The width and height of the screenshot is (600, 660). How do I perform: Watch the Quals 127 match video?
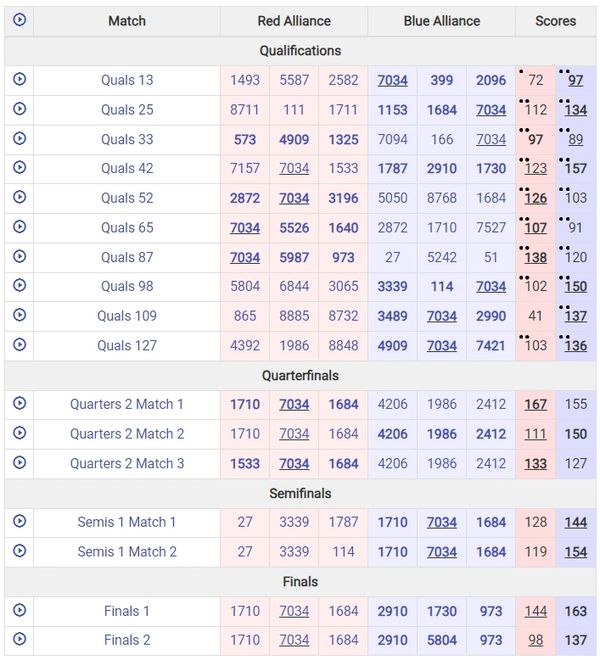[19, 346]
